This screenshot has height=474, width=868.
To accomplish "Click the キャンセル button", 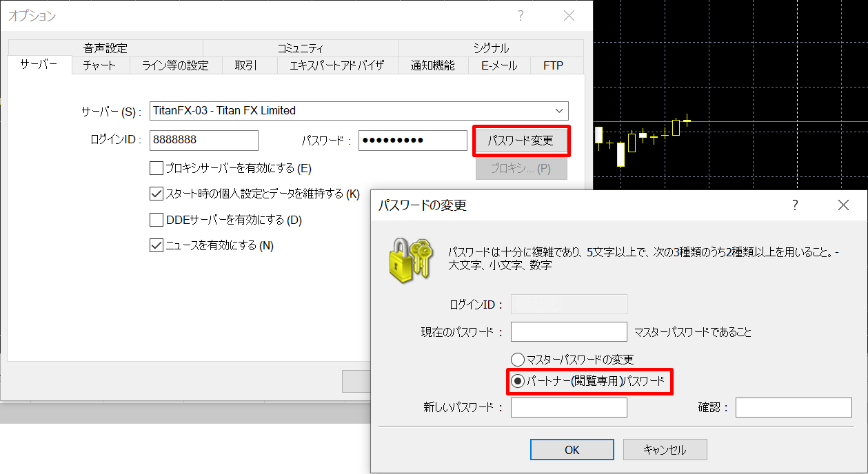I will click(x=665, y=450).
